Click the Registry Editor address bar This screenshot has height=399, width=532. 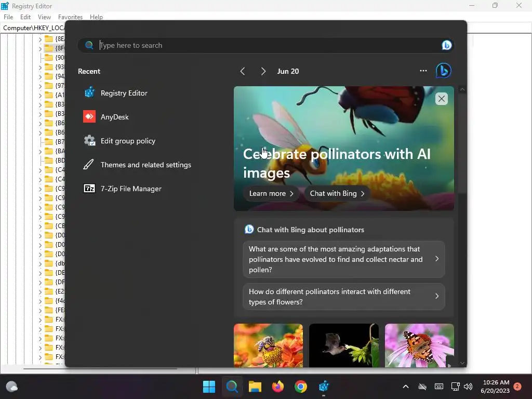[x=33, y=28]
